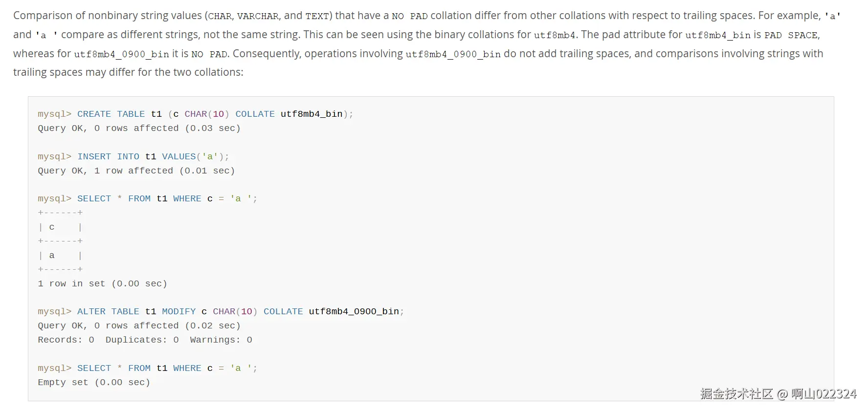Click the 'Query OK' line showing 0.02 sec
Screen dimensions: 868x412
139,325
